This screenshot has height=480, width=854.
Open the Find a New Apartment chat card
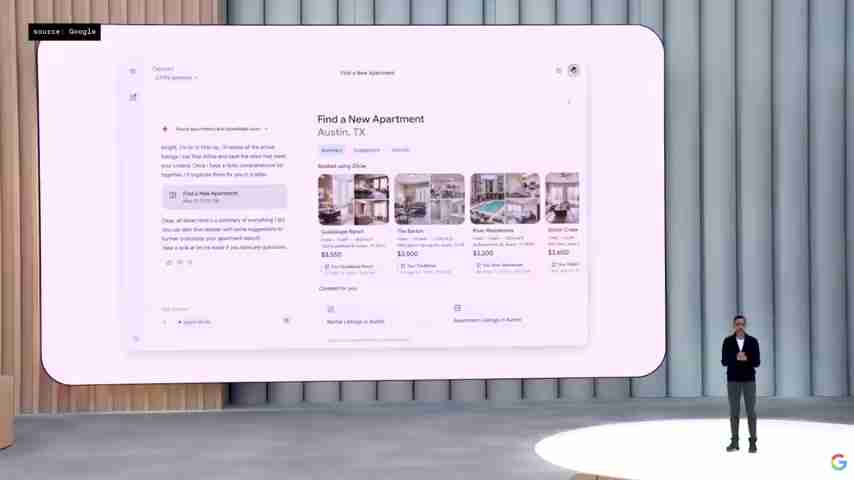click(224, 196)
